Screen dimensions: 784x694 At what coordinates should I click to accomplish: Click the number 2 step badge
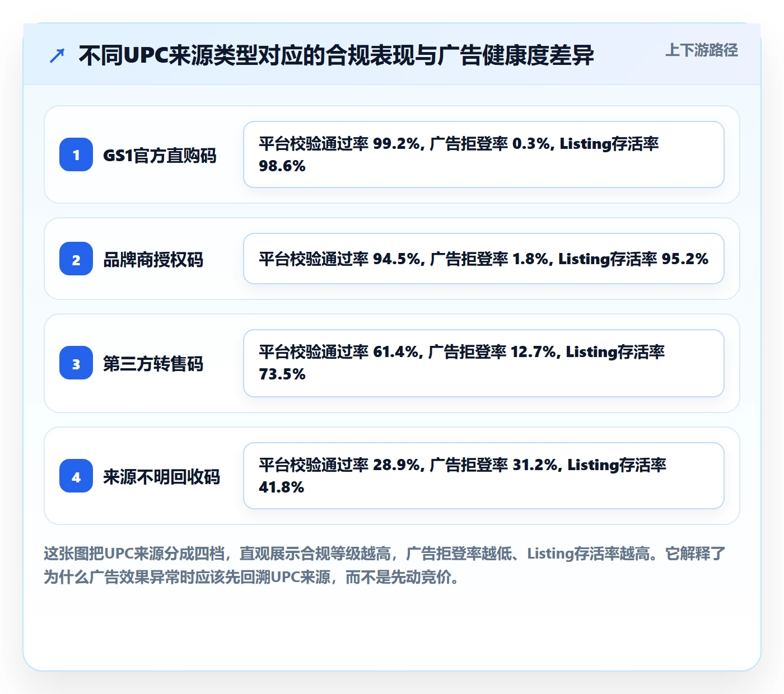76,259
